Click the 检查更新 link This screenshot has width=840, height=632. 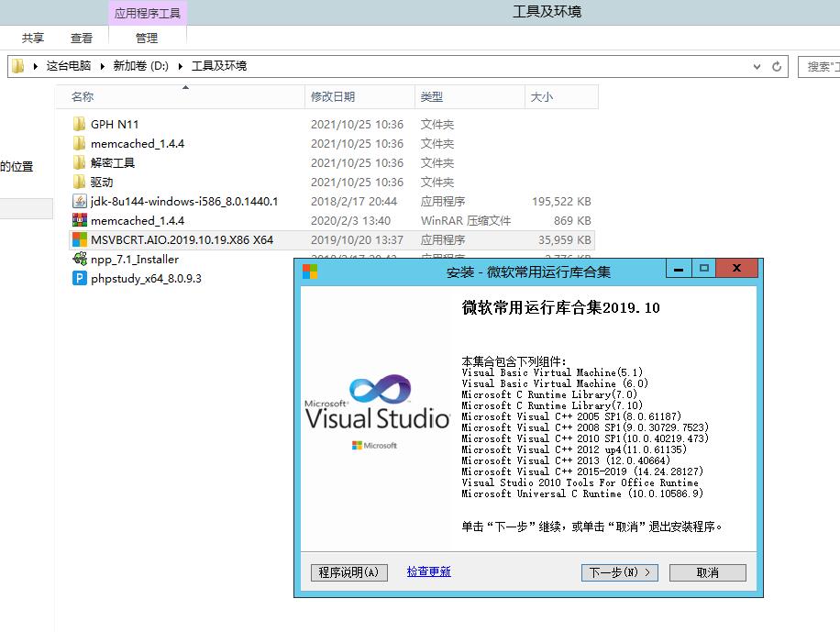click(x=428, y=571)
